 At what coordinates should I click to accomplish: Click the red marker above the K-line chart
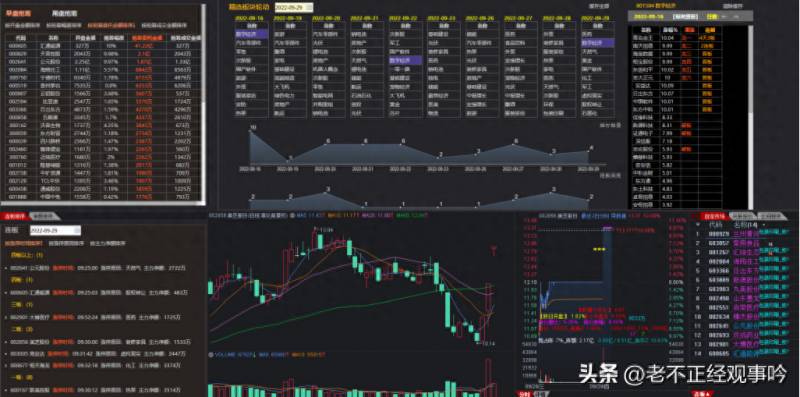(493, 250)
